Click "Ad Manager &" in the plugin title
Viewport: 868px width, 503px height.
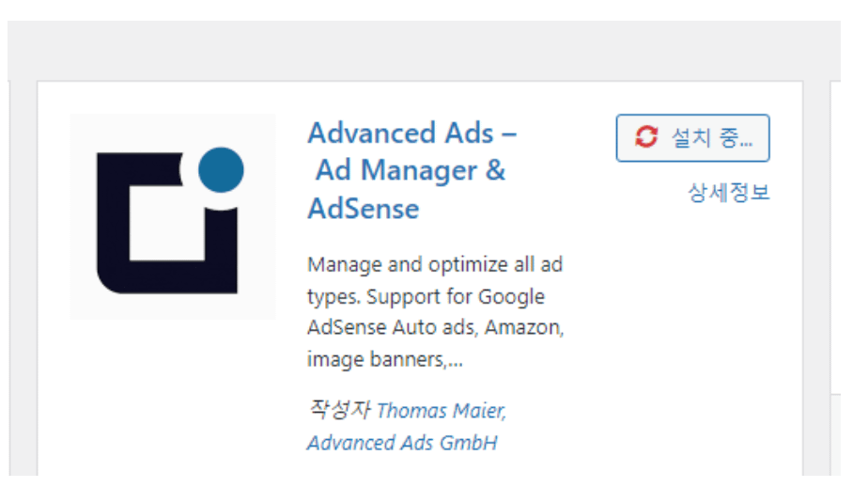tap(411, 171)
